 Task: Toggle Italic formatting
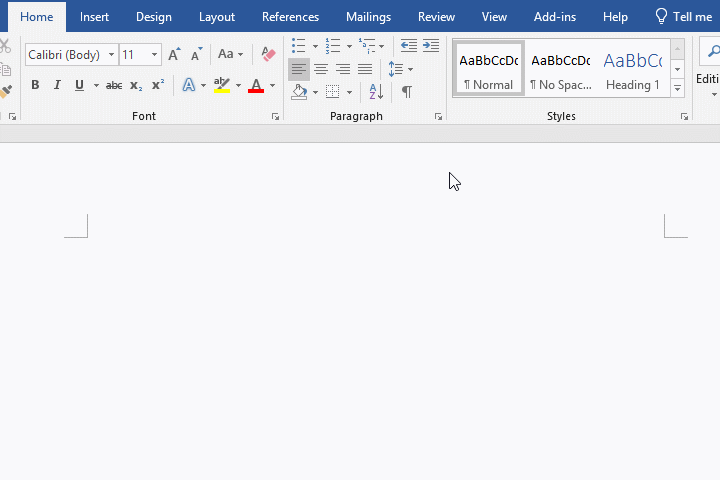coord(57,85)
